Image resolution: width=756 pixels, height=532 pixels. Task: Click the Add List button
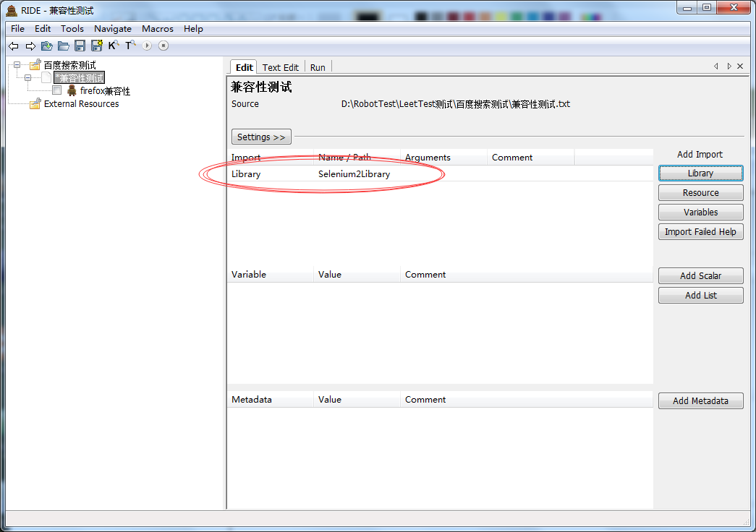(700, 296)
